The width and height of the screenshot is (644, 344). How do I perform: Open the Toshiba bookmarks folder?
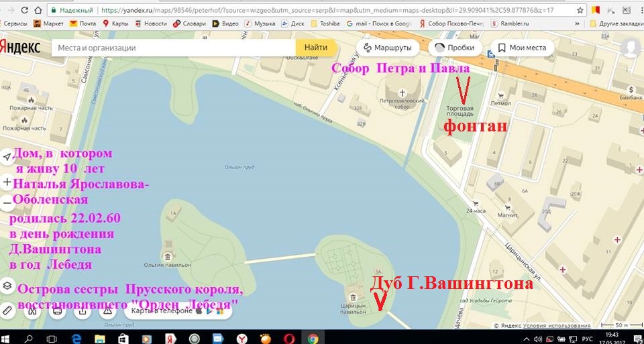(x=325, y=24)
